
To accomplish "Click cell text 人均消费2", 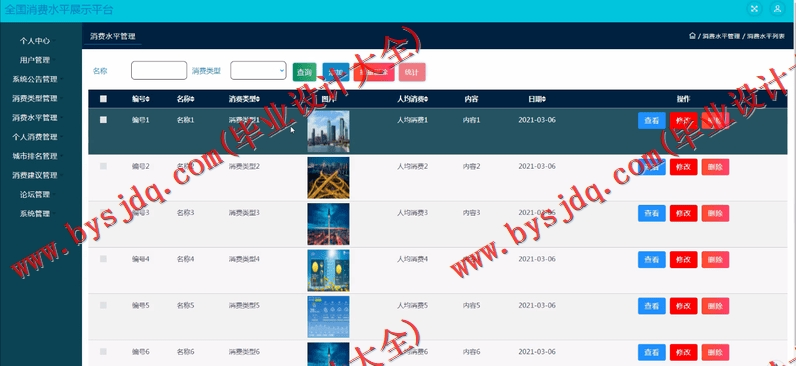I will tap(412, 167).
